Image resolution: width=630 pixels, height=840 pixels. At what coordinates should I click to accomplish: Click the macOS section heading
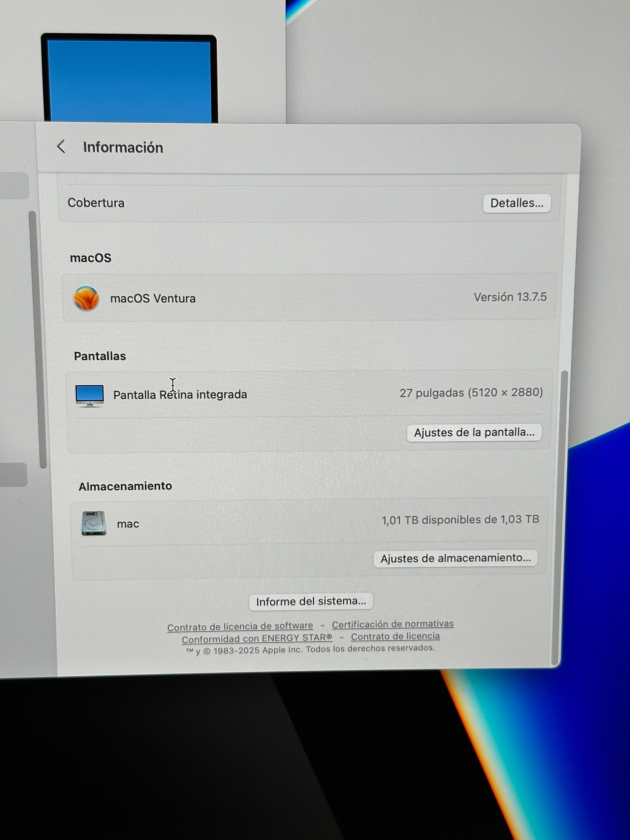click(x=91, y=258)
